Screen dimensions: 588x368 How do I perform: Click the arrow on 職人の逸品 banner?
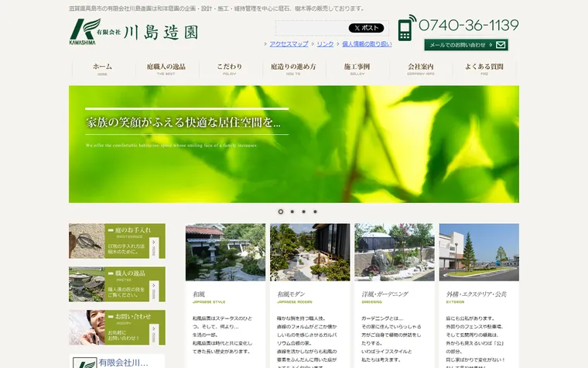pyautogui.click(x=153, y=291)
